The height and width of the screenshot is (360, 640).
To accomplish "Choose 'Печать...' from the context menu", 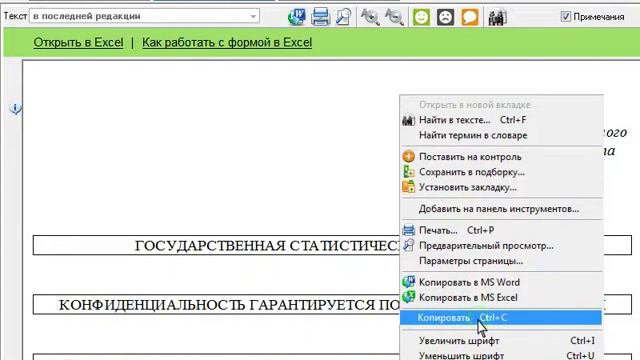I will [501, 230].
